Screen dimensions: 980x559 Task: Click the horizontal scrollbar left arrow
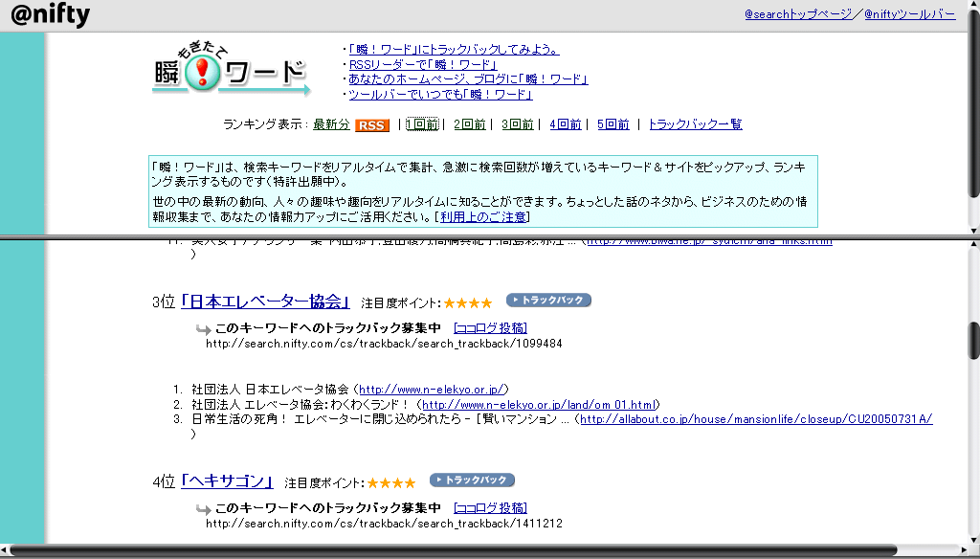point(5,551)
